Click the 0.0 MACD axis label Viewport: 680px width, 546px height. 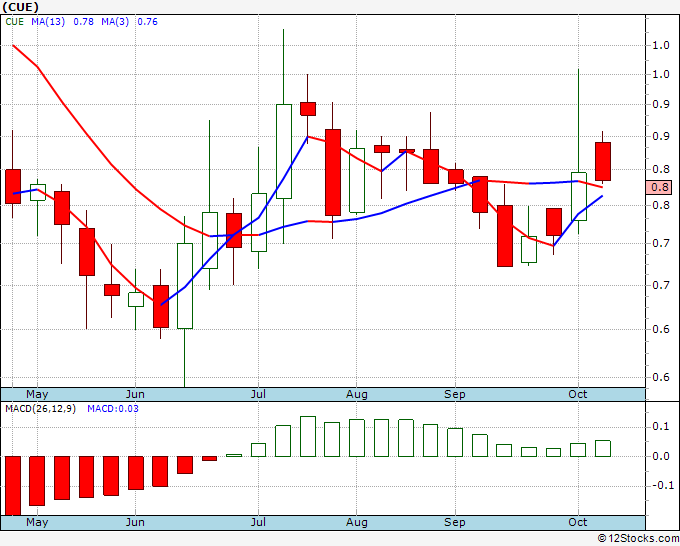[x=661, y=456]
